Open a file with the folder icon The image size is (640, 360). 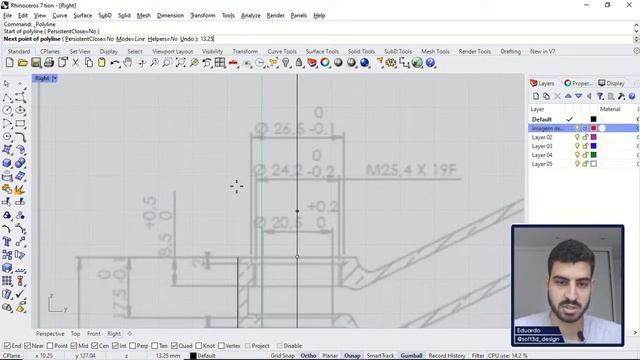[22, 63]
